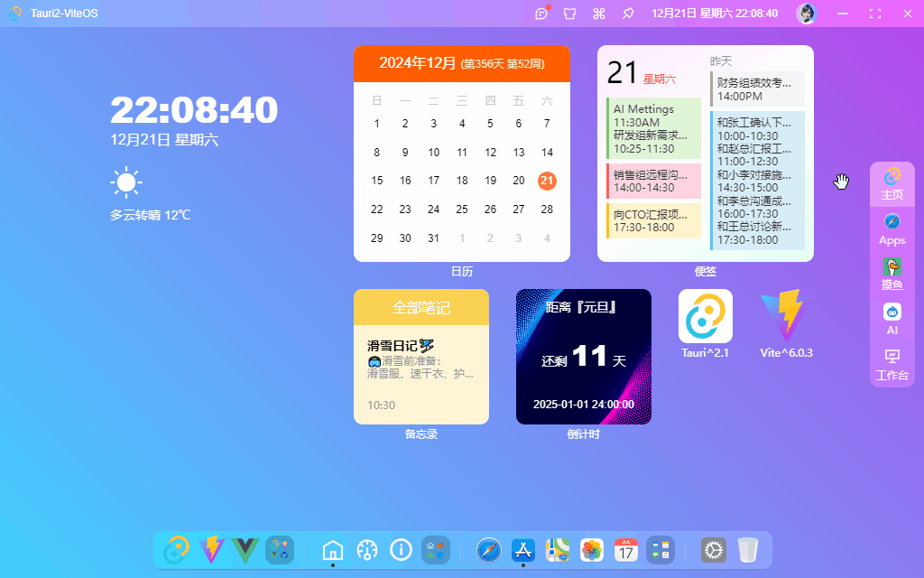Open message notifications with the red badge
This screenshot has width=924, height=578.
pos(542,14)
